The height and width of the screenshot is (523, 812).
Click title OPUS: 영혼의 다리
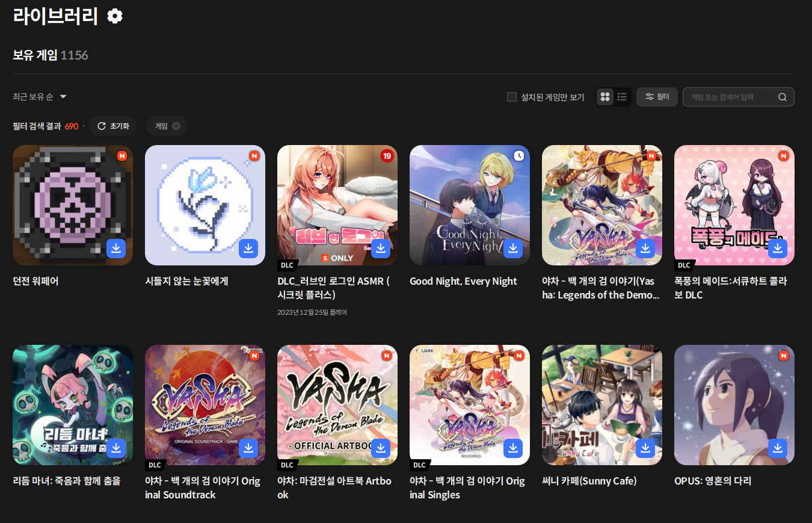[713, 481]
